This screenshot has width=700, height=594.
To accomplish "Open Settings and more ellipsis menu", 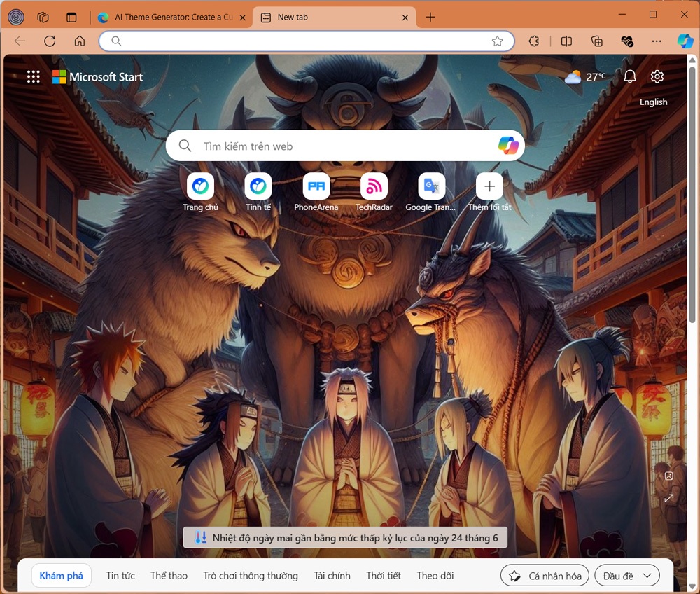I will (657, 41).
